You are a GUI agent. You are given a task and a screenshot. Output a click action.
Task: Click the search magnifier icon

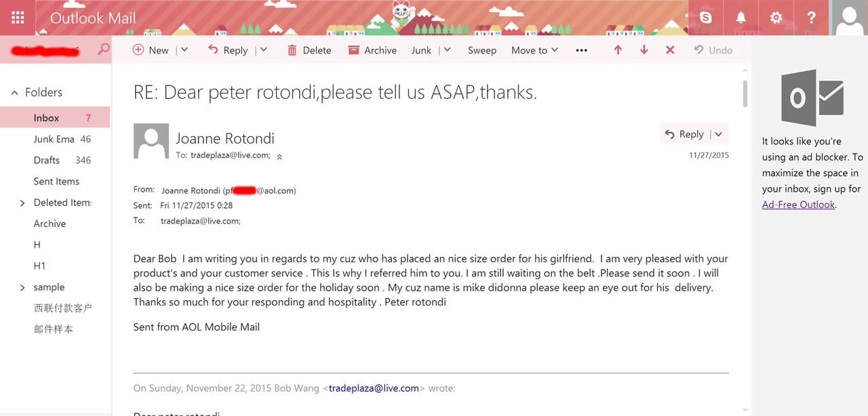coord(104,49)
